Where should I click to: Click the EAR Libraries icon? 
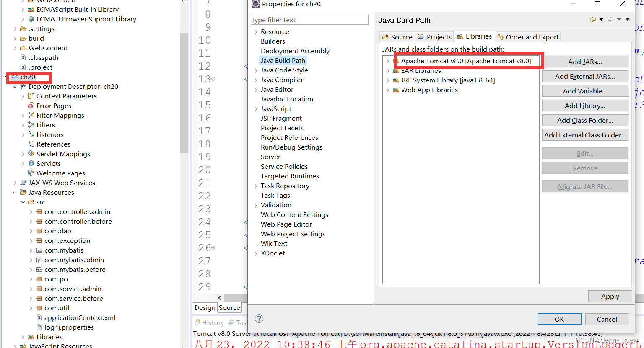[396, 71]
